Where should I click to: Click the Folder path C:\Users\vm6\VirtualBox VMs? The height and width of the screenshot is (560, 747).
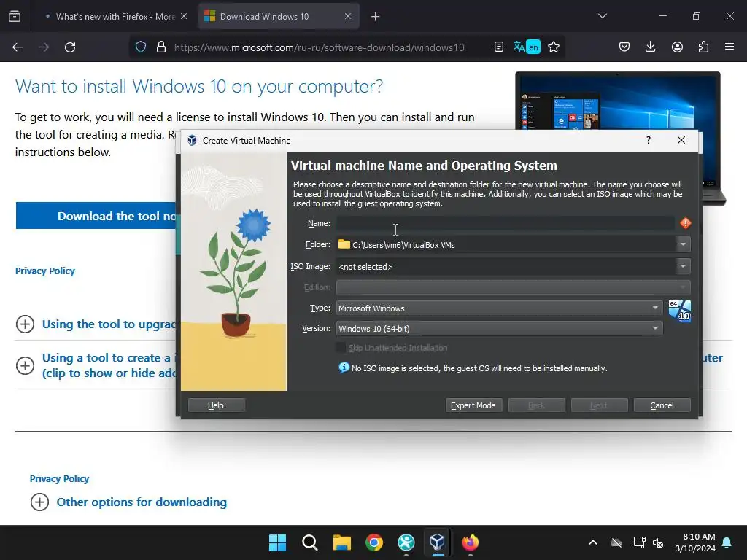(x=403, y=245)
